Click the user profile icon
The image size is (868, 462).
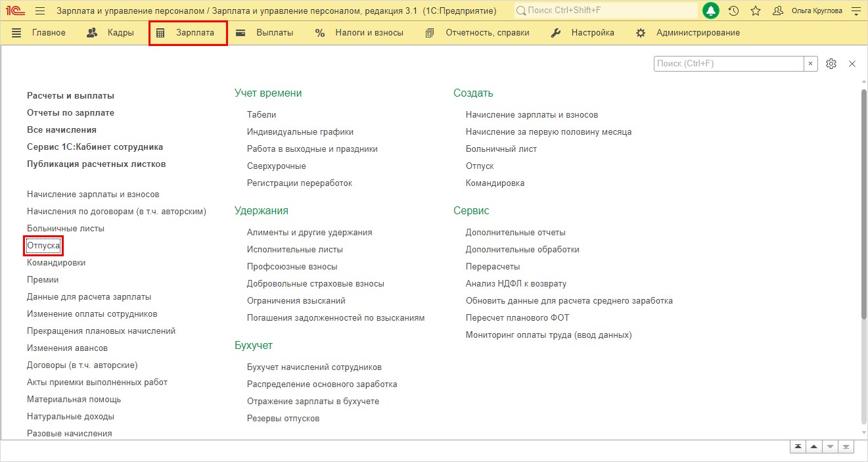click(778, 11)
